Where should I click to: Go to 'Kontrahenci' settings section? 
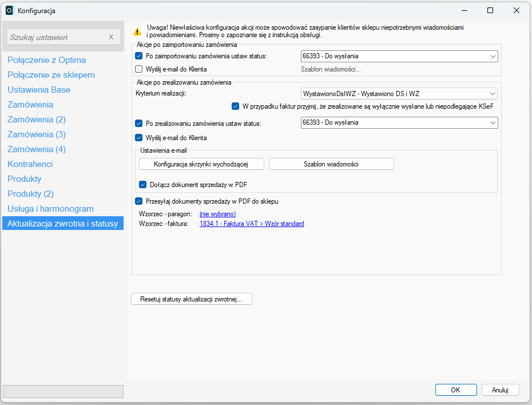pos(30,164)
